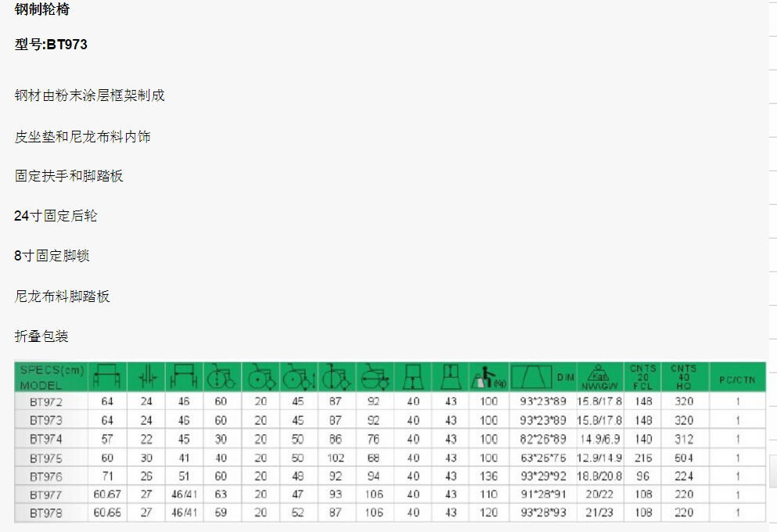777x532 pixels.
Task: Click the CNTS 20 FCL column header
Action: click(x=642, y=377)
